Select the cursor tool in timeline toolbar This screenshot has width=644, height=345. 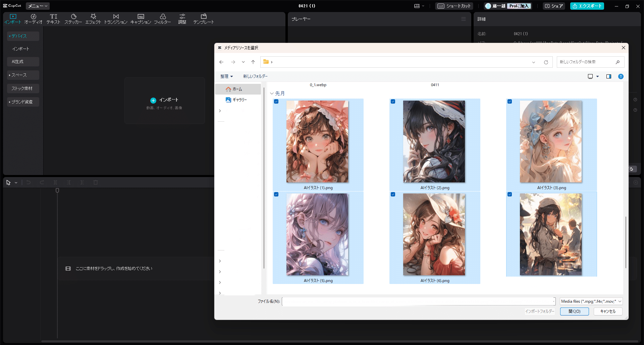(x=8, y=182)
